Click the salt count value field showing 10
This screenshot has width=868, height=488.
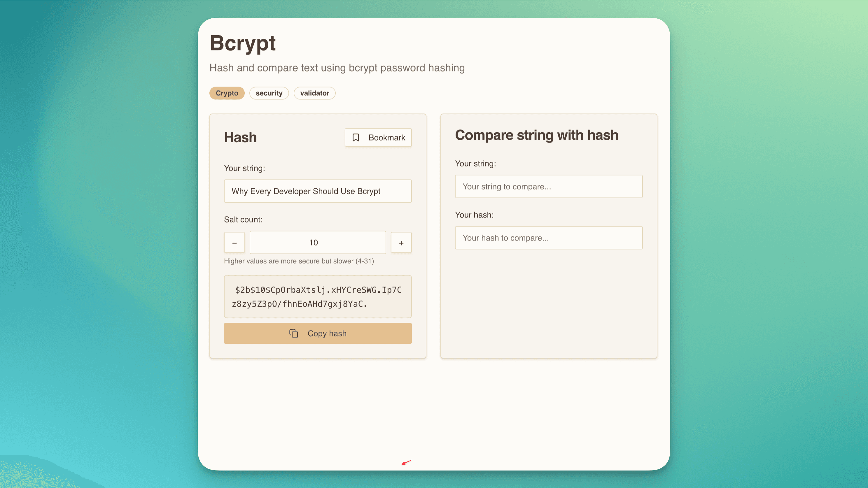[317, 242]
